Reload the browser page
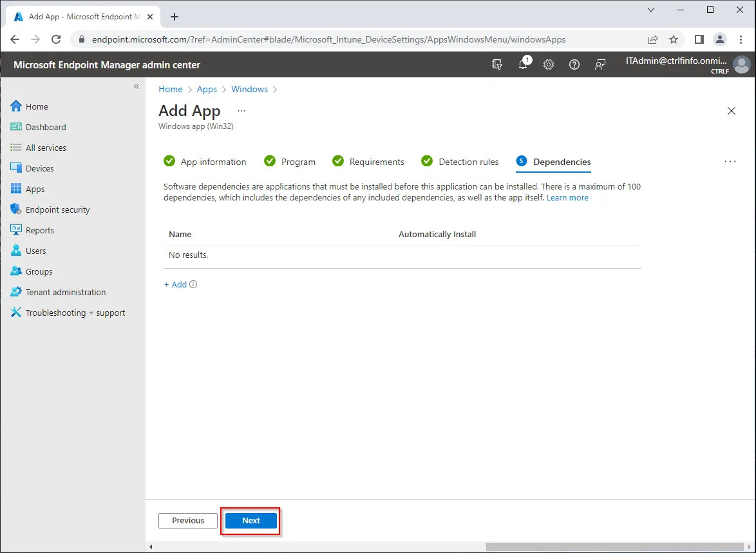756x553 pixels. (x=57, y=39)
